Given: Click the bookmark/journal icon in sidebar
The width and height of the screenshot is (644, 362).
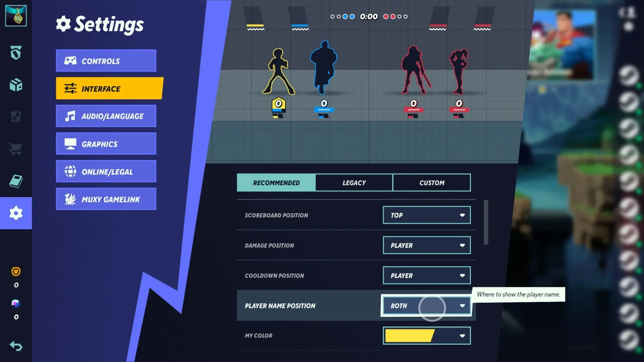Looking at the screenshot, I should coord(15,180).
